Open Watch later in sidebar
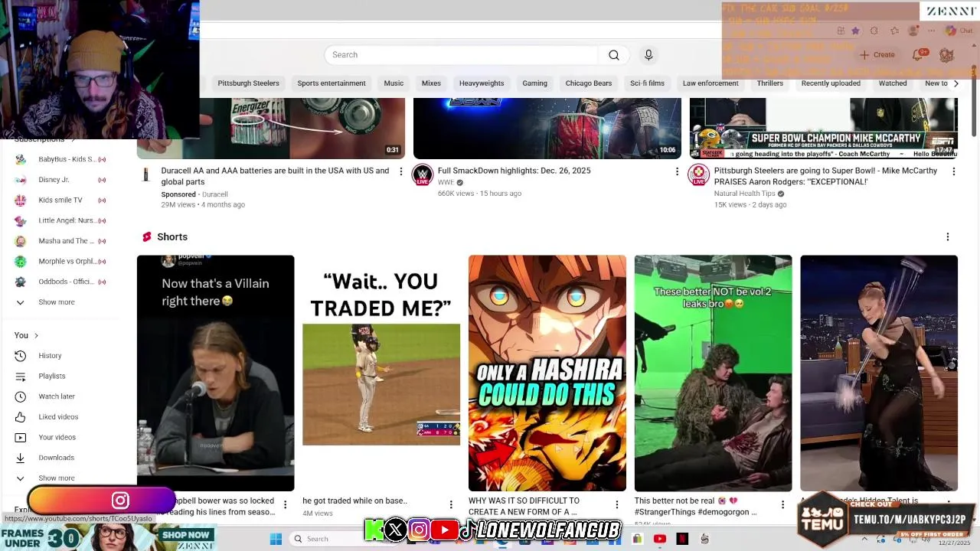980x551 pixels. [57, 396]
